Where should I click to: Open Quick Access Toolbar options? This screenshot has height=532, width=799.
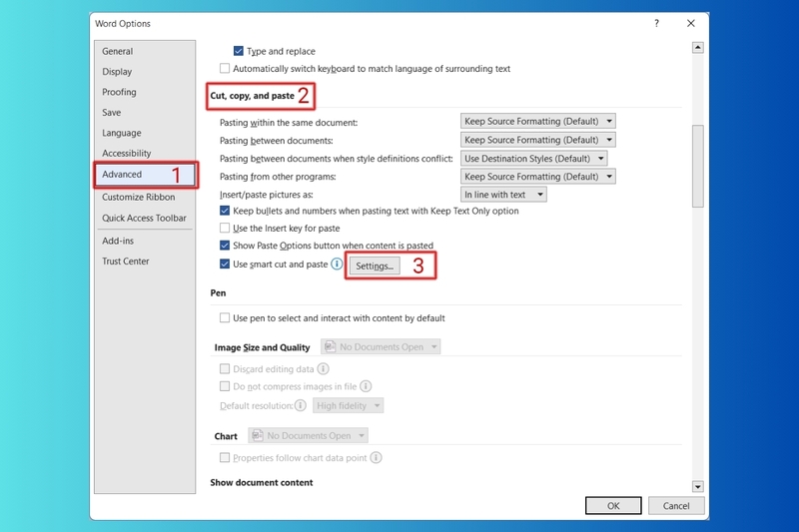(145, 218)
